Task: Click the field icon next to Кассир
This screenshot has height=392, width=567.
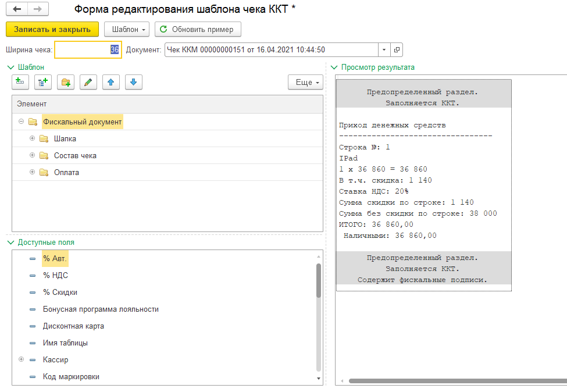Action: (x=33, y=360)
